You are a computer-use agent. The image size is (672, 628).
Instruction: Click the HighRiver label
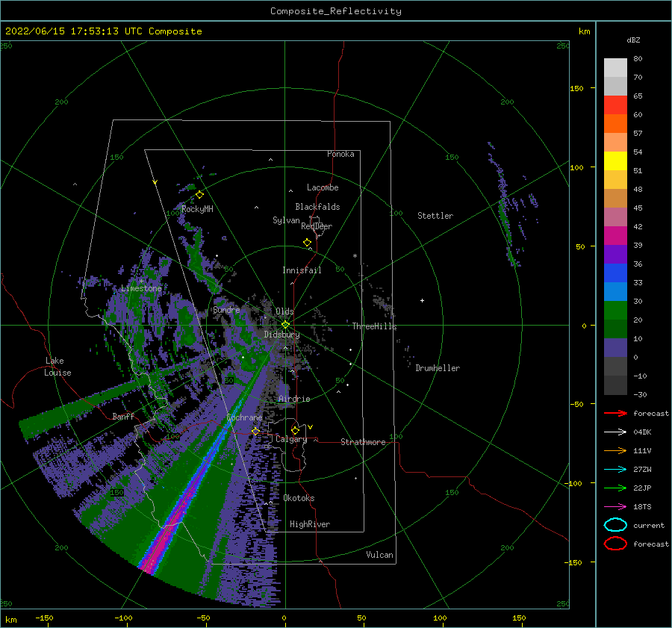[310, 524]
